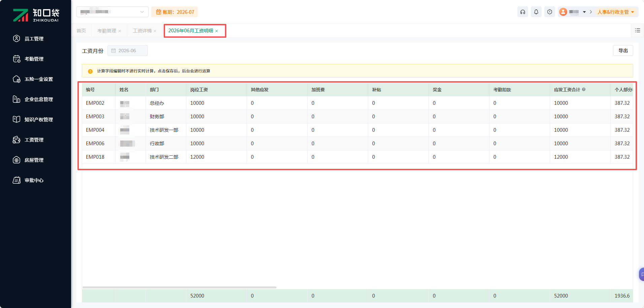Image resolution: width=644 pixels, height=308 pixels.
Task: Click 应发工资合计 value for EMP002
Action: (x=561, y=103)
